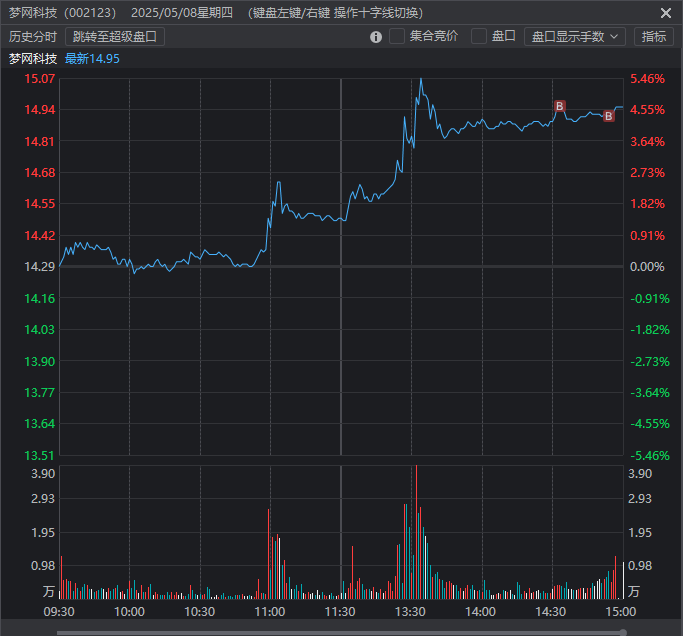Click the price peak after 13:30
683x636 pixels.
click(421, 79)
